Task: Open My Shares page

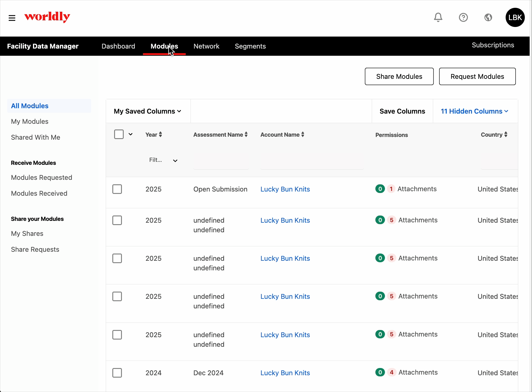Action: point(27,233)
